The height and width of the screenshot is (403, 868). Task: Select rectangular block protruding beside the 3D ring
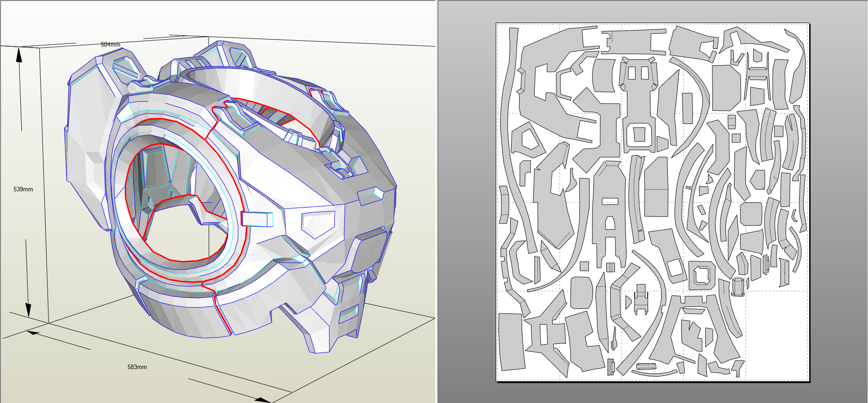[x=257, y=219]
